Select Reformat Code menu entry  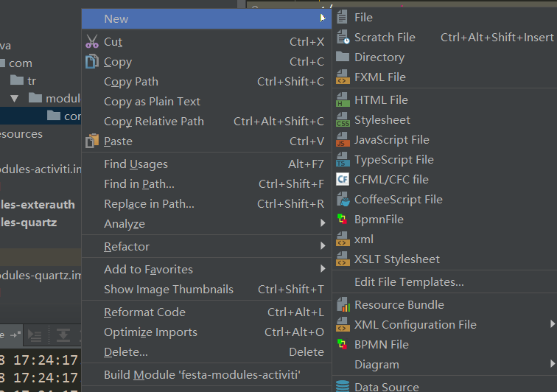(x=144, y=312)
